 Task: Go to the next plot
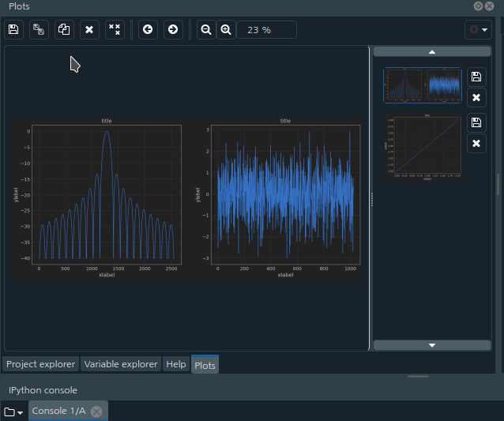173,29
